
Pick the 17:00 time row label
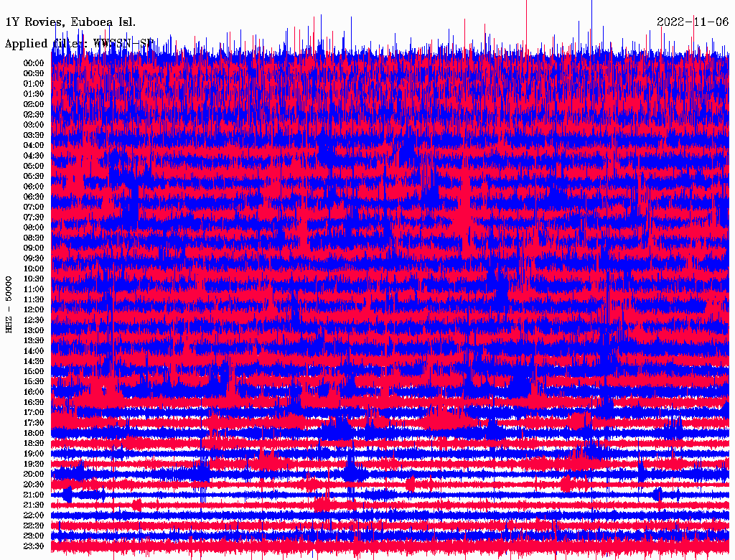click(x=34, y=412)
